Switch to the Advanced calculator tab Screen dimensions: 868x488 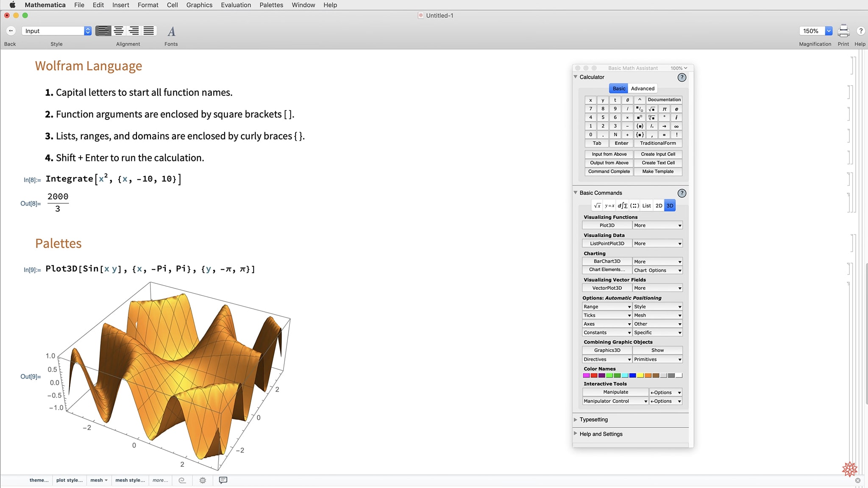[643, 88]
